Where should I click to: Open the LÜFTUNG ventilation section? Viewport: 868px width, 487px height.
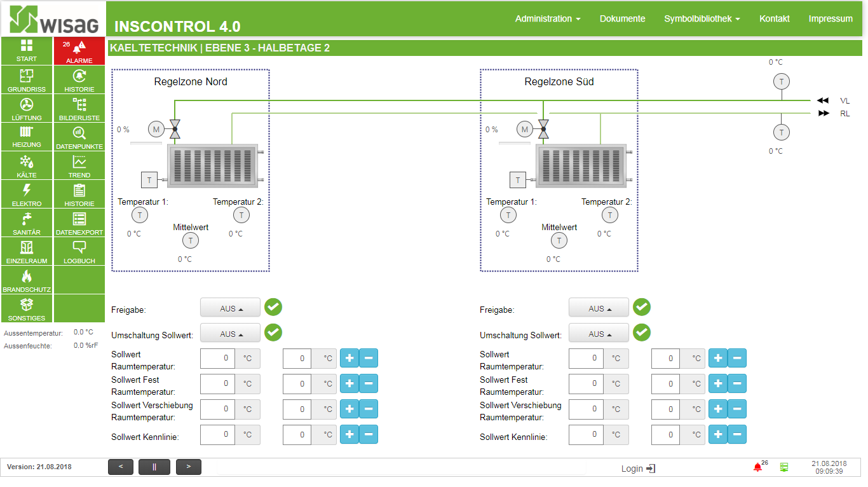click(x=27, y=109)
